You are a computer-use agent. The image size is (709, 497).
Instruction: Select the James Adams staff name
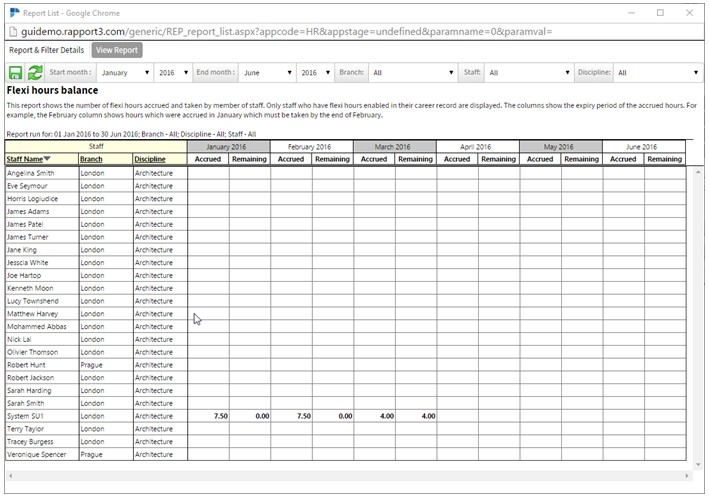click(28, 211)
